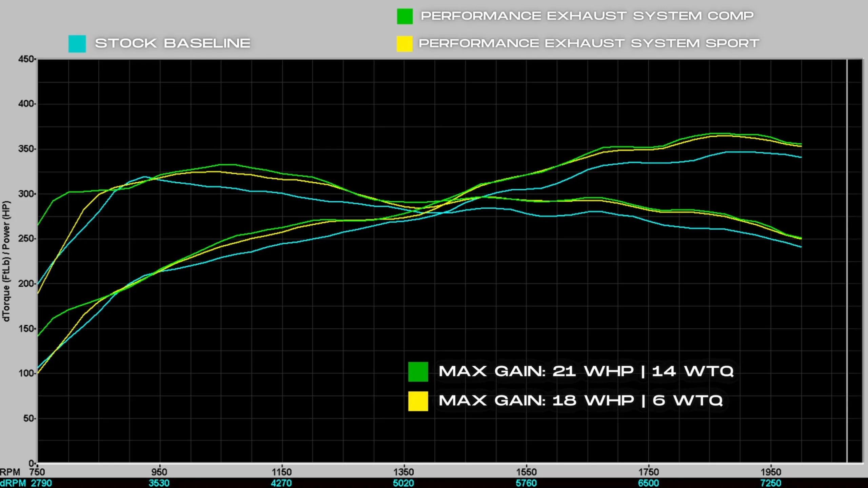Click the green Exhaust System Comp swatch
The height and width of the screenshot is (488, 868).
405,16
